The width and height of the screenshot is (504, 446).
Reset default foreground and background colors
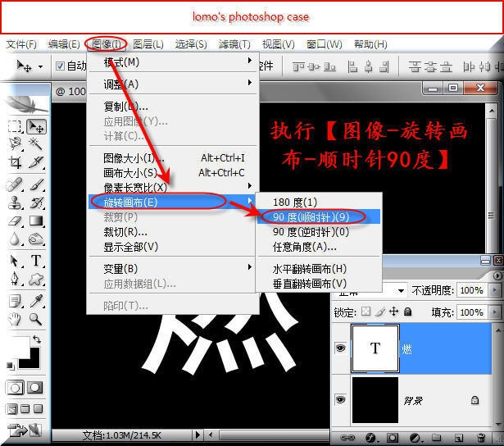click(11, 366)
